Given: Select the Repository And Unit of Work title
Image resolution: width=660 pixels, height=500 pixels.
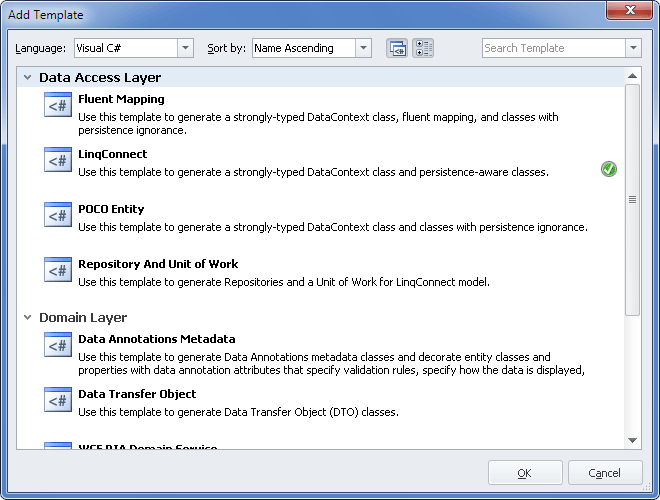Looking at the screenshot, I should coord(158,264).
